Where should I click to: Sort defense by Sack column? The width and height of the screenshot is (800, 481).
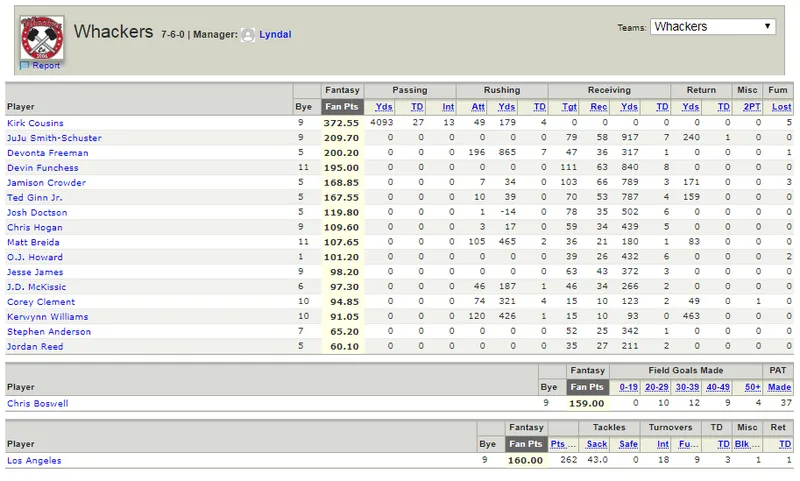[x=596, y=444]
